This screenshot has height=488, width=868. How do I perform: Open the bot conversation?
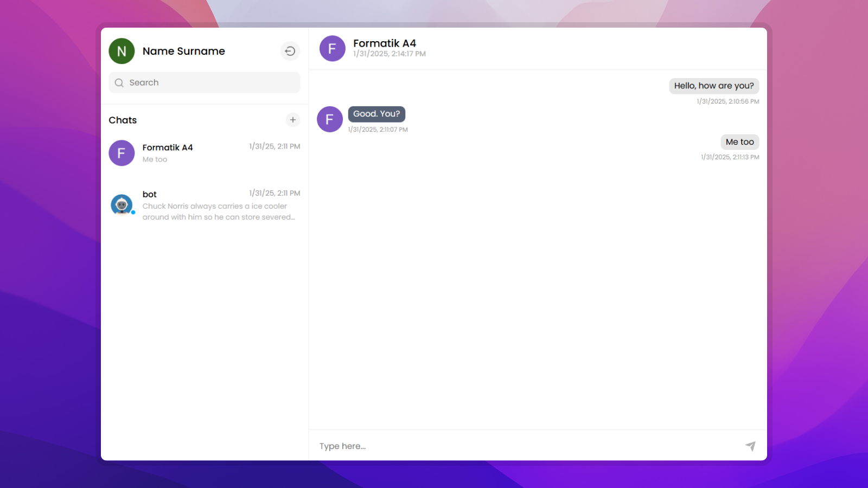click(205, 206)
